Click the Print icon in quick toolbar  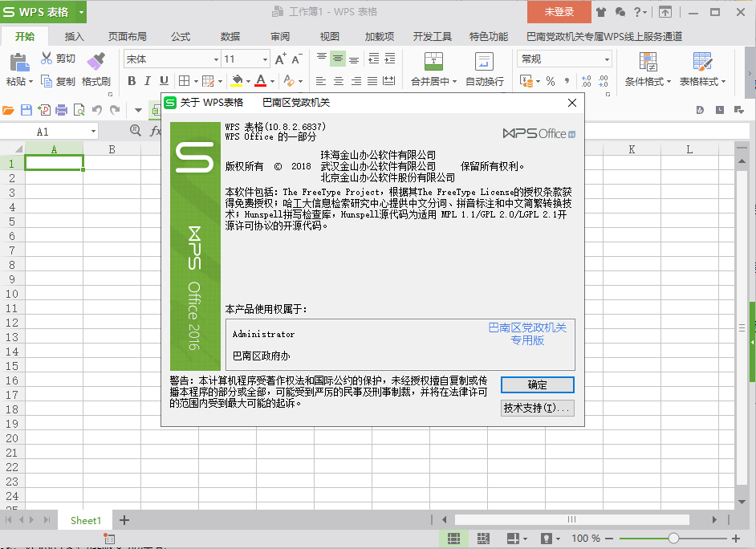(x=62, y=111)
